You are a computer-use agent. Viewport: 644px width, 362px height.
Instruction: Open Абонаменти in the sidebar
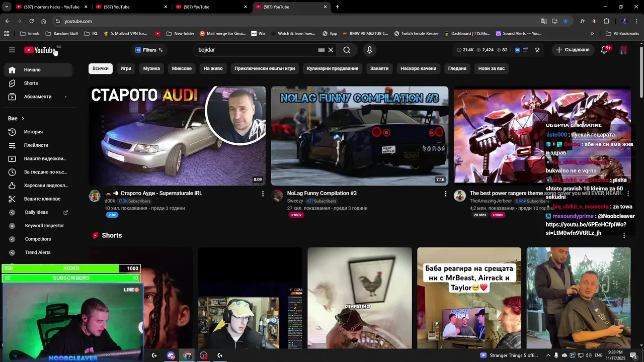pyautogui.click(x=38, y=97)
